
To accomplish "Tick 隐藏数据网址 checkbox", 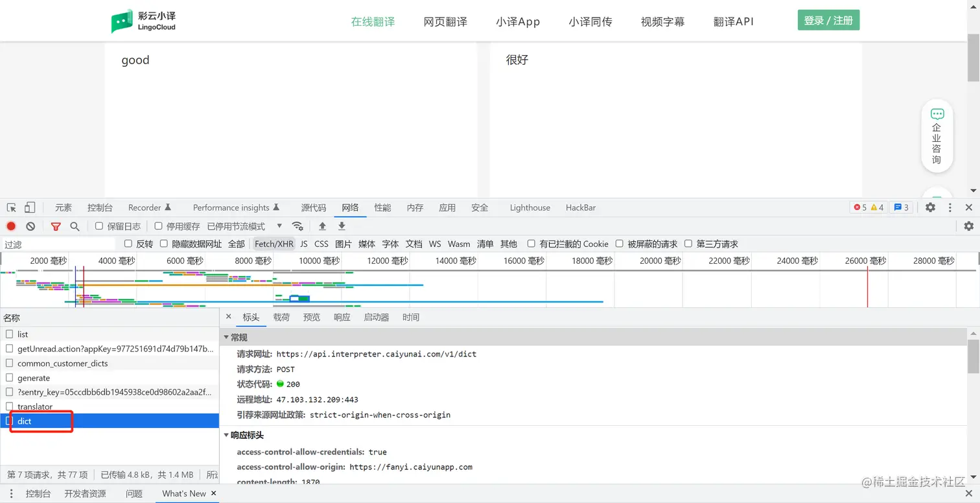I will click(164, 244).
